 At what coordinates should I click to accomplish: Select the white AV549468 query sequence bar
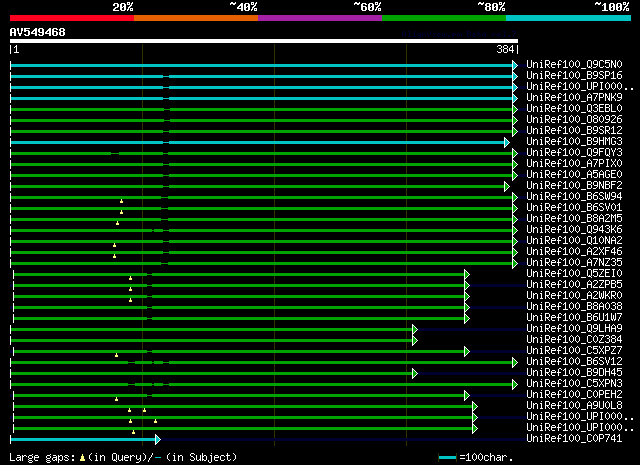click(264, 41)
